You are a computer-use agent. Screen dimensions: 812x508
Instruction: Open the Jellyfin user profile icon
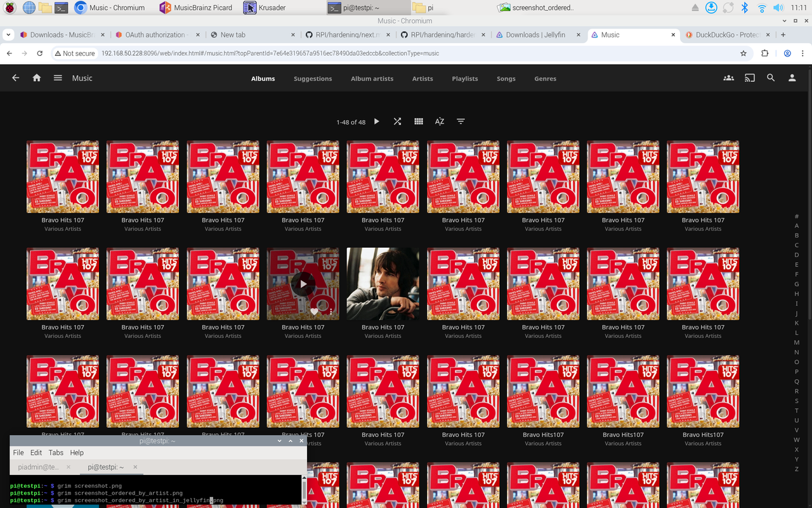792,78
